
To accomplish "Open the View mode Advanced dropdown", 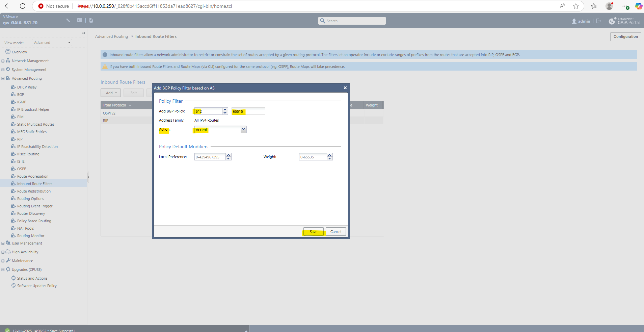I will coord(52,43).
